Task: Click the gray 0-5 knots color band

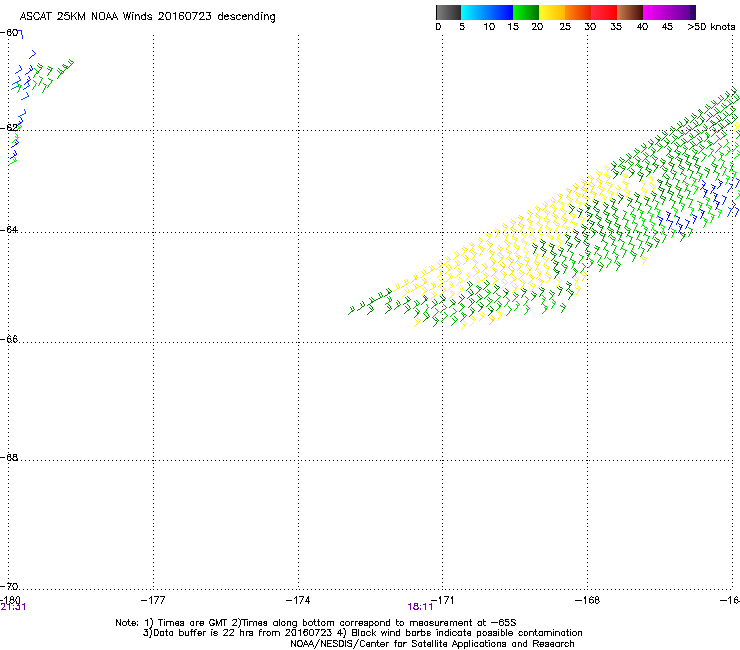Action: tap(448, 12)
